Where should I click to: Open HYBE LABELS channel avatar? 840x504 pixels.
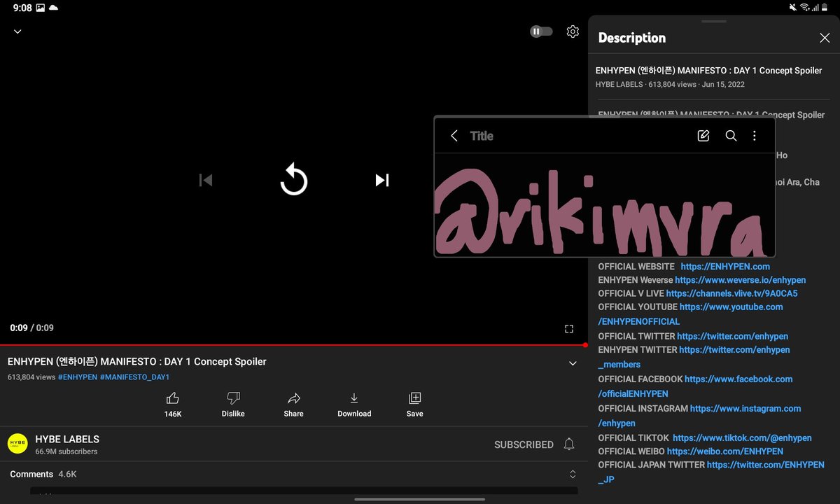point(17,444)
